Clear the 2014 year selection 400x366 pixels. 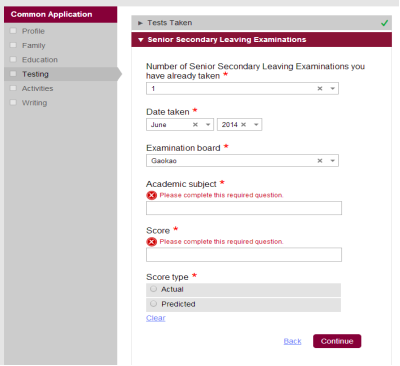(244, 125)
